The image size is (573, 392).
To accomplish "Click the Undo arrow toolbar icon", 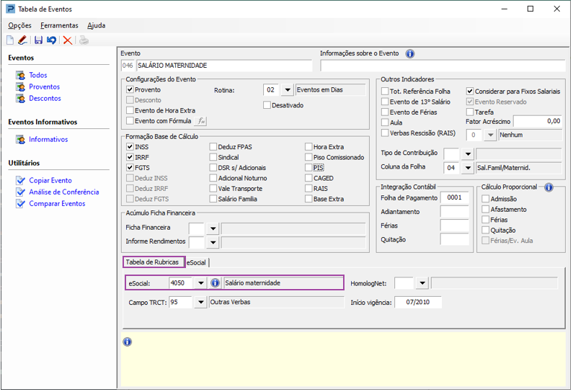I will (51, 40).
